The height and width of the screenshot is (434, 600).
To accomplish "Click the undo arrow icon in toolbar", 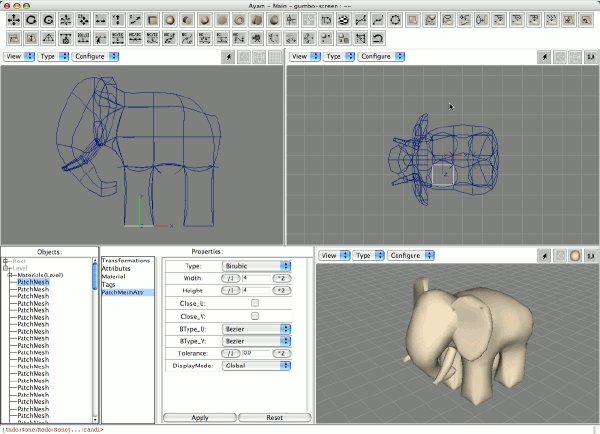I will click(378, 38).
